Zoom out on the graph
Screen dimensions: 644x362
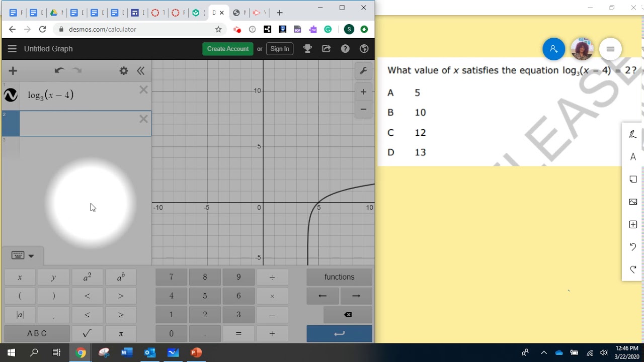(363, 109)
